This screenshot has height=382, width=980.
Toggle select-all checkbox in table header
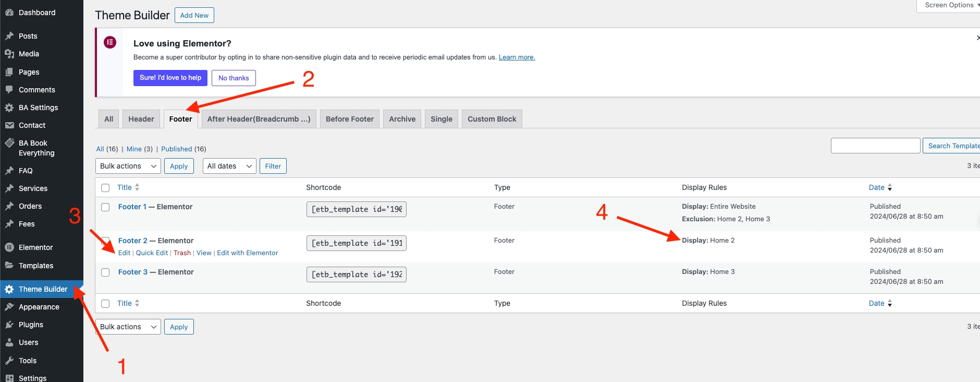click(x=105, y=188)
